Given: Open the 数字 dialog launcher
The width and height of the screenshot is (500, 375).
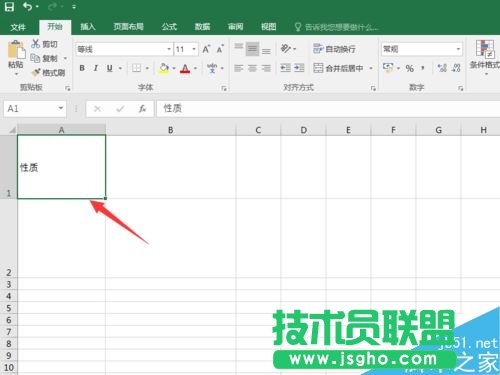Looking at the screenshot, I should pyautogui.click(x=460, y=88).
